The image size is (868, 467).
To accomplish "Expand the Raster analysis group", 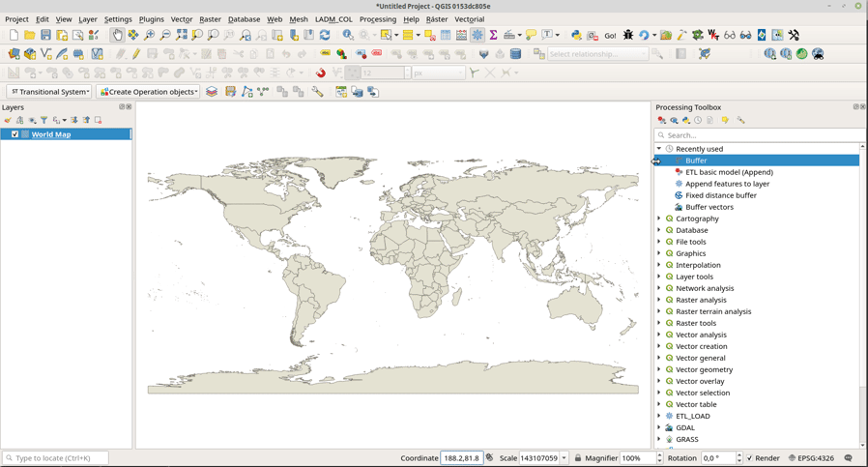I will (659, 300).
